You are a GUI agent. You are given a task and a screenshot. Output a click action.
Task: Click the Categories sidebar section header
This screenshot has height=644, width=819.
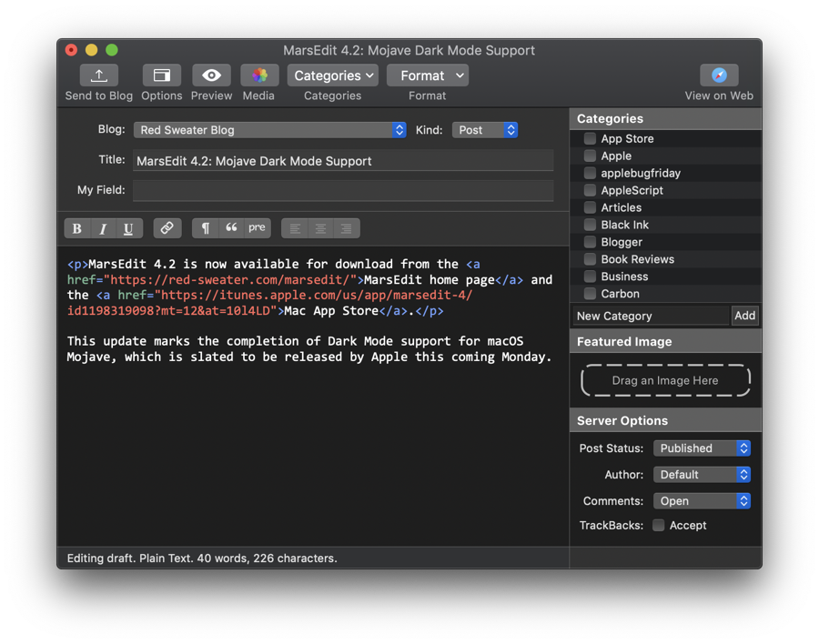click(665, 118)
